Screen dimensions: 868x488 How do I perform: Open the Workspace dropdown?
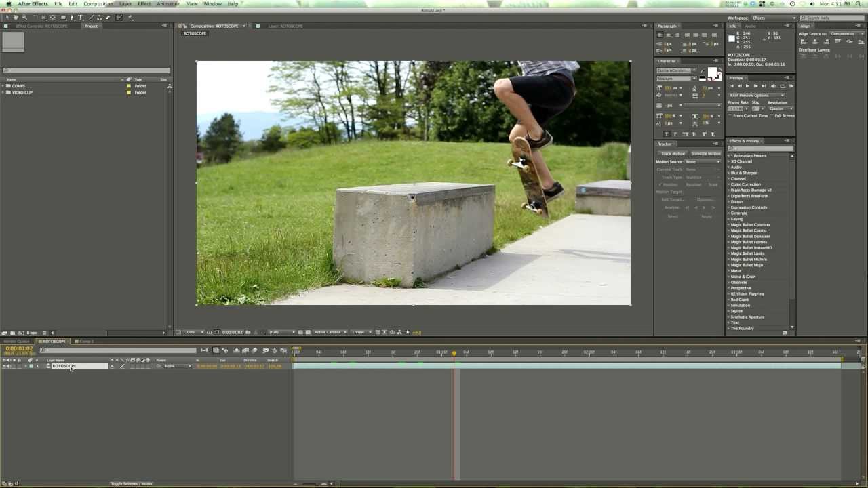click(x=772, y=18)
